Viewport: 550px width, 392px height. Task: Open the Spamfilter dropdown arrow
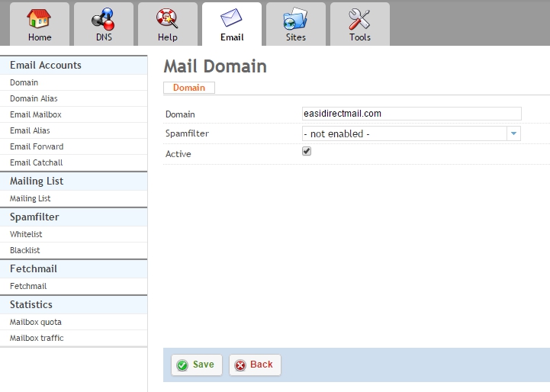[513, 133]
